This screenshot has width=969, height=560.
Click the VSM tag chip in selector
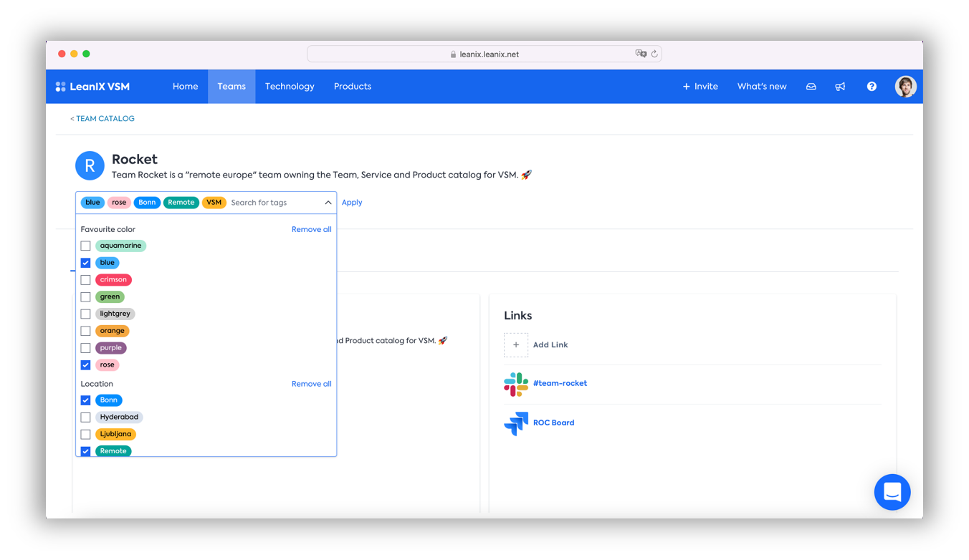coord(214,203)
